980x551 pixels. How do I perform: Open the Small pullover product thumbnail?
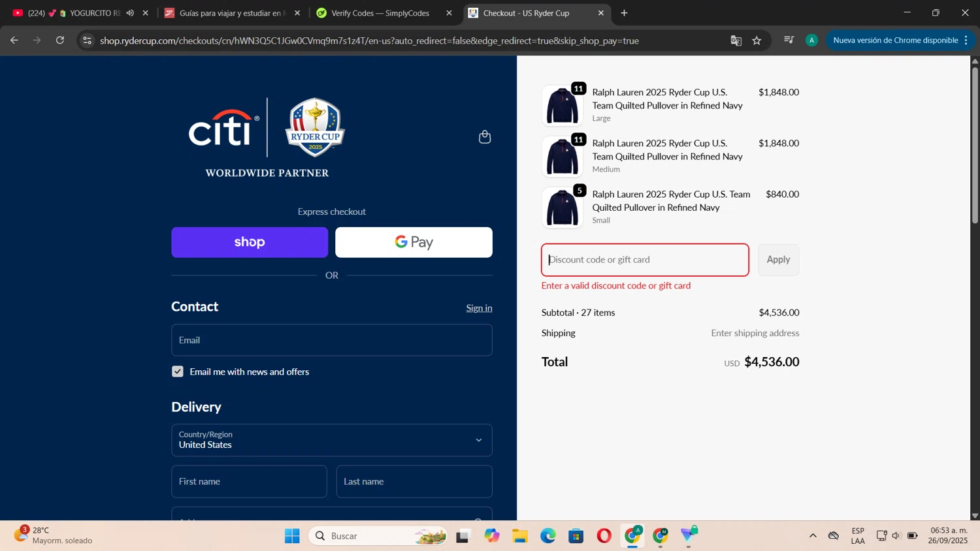pos(562,208)
